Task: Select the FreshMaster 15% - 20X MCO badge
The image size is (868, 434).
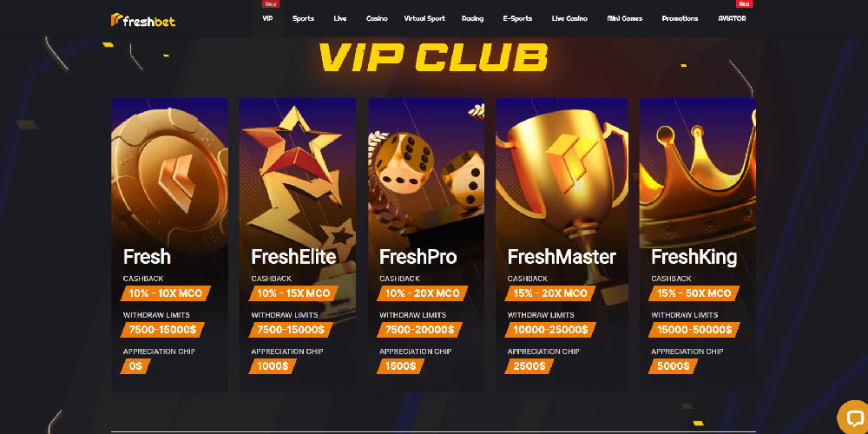Action: 550,293
